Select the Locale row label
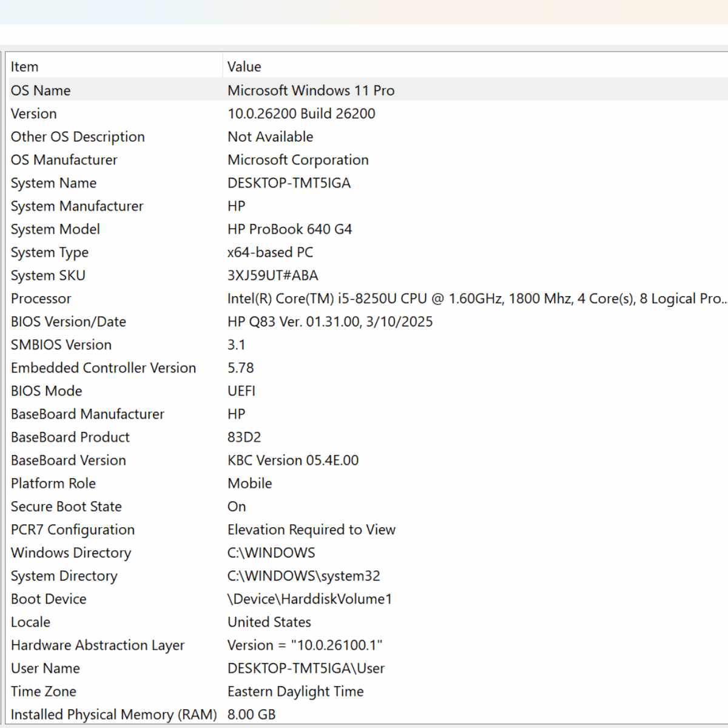This screenshot has width=728, height=728. 30,621
